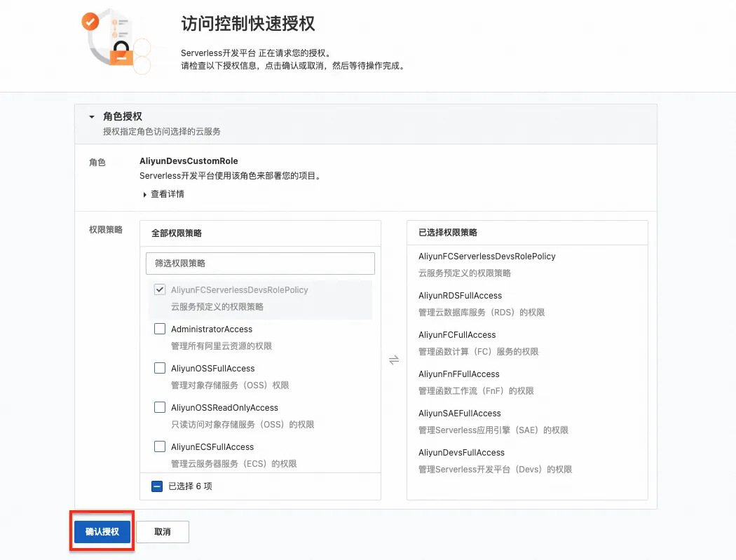Click the 全部权限策略 list header

[x=177, y=233]
